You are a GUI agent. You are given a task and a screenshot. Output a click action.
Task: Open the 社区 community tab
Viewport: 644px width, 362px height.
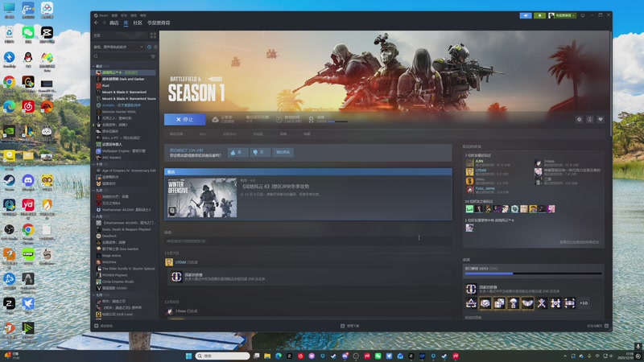pos(138,23)
